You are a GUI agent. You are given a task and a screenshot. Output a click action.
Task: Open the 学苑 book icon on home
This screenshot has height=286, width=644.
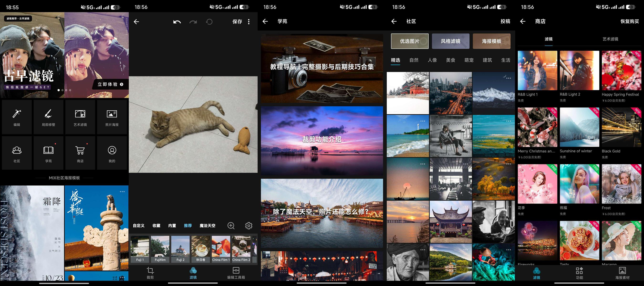click(48, 153)
